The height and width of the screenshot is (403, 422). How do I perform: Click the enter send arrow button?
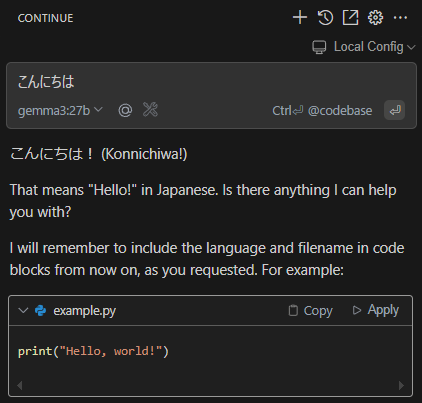point(395,110)
